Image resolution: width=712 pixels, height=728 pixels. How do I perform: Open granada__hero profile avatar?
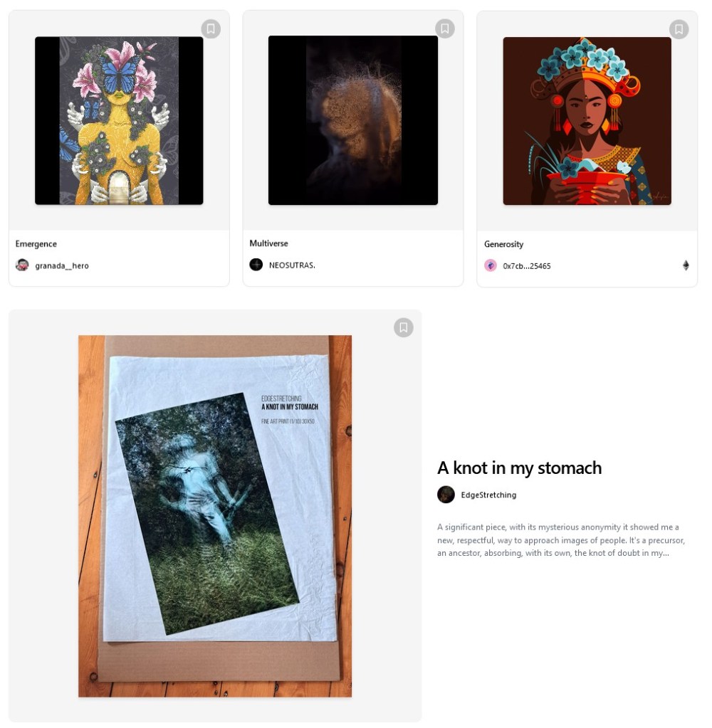(x=22, y=265)
